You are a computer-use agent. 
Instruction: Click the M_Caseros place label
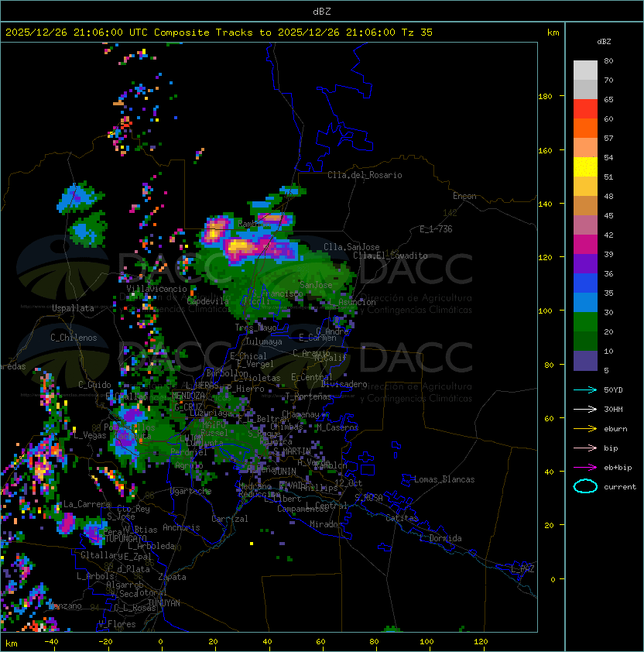click(x=337, y=427)
